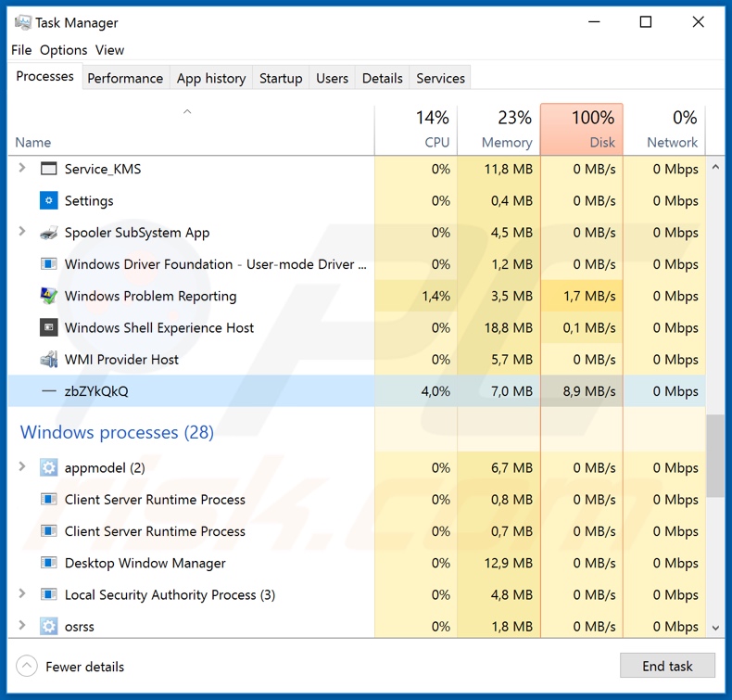Switch to the App history tab
Image resolution: width=732 pixels, height=700 pixels.
(211, 78)
